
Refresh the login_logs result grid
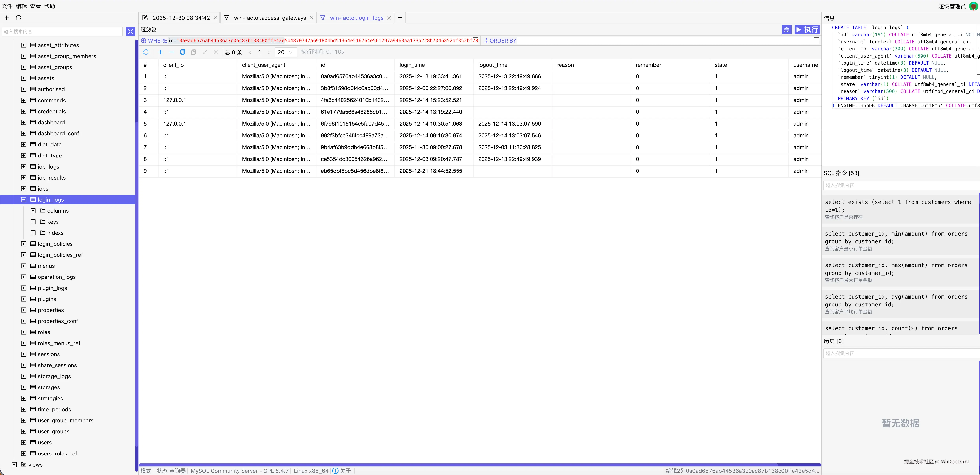[x=146, y=52]
